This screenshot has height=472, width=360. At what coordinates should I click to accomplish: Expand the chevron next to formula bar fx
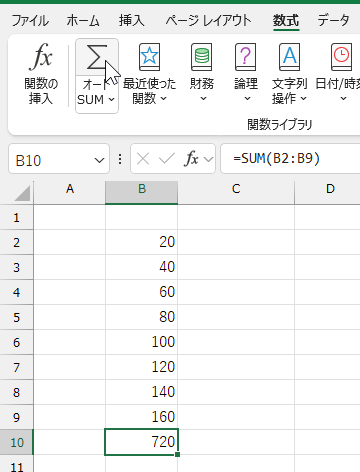(x=208, y=159)
